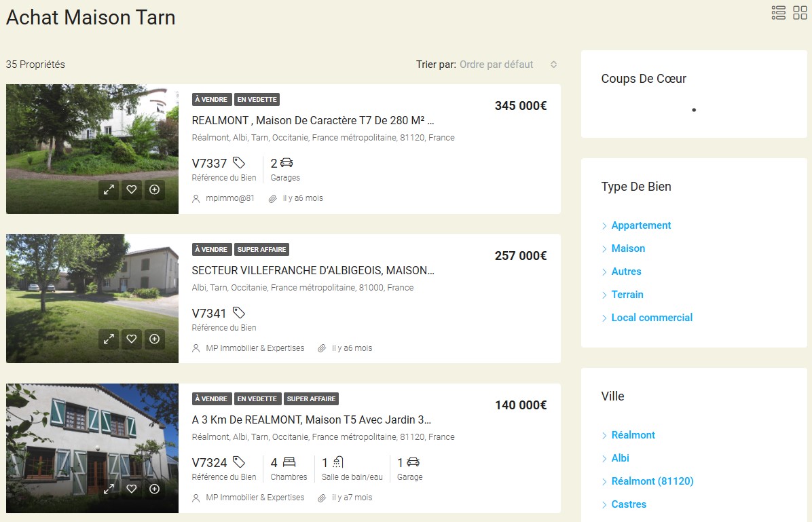Click the price tag icon beside V7324
This screenshot has width=812, height=522.
tap(239, 462)
